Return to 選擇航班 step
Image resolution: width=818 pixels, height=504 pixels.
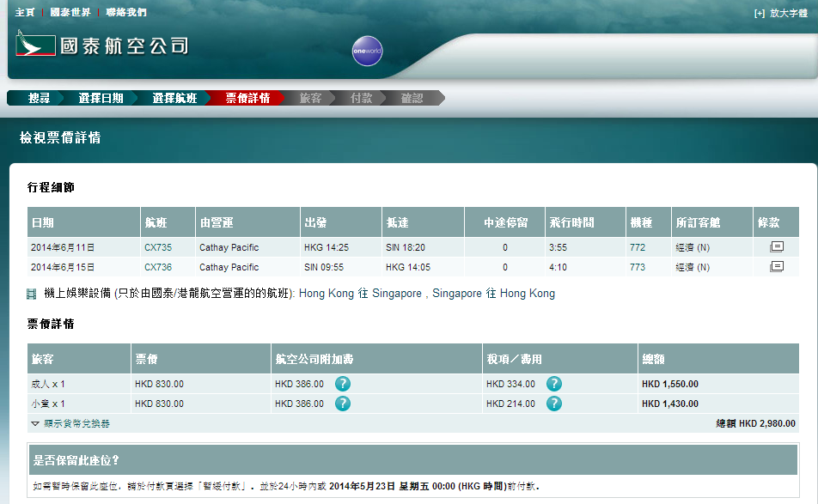pos(174,98)
